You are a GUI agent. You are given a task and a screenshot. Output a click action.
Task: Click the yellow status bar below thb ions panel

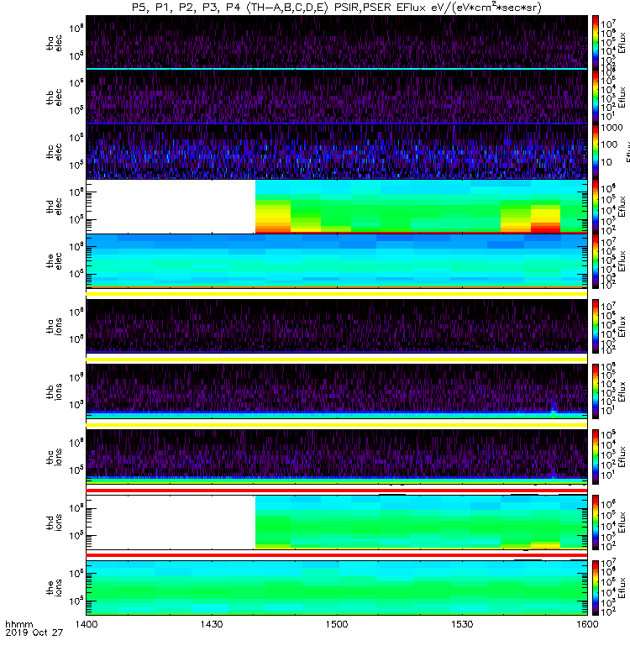(x=337, y=425)
